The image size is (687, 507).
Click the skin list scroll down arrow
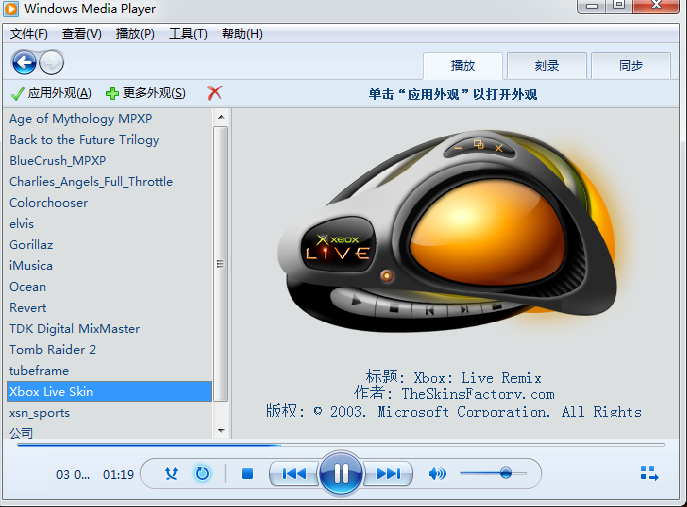click(221, 431)
